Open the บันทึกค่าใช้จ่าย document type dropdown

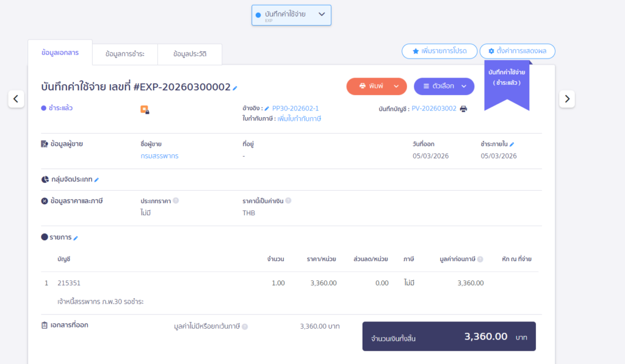tap(291, 15)
